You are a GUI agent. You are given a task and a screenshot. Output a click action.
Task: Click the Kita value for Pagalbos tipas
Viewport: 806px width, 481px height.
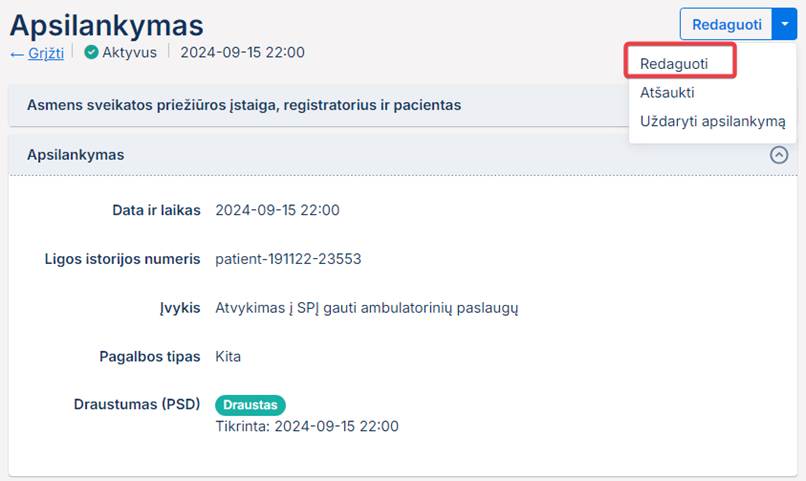[228, 356]
